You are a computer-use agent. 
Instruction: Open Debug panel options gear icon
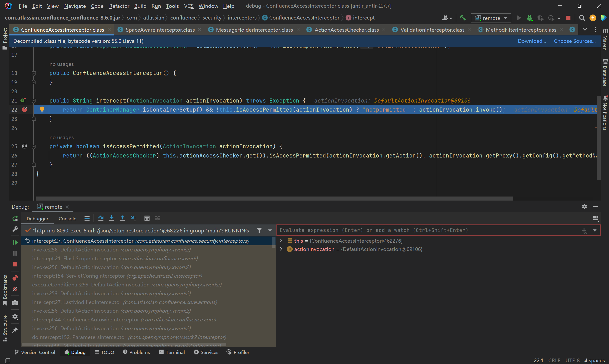point(584,207)
